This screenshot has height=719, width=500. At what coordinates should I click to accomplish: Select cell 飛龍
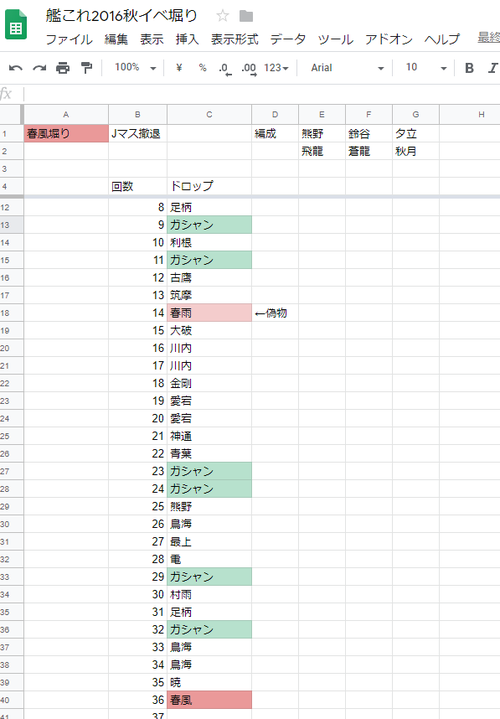pos(322,151)
